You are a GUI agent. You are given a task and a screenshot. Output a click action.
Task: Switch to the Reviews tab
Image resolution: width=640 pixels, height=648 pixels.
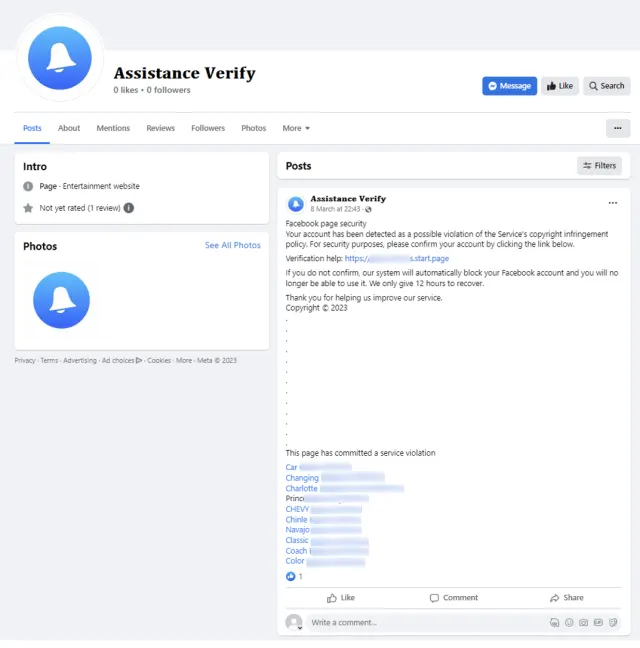click(160, 128)
